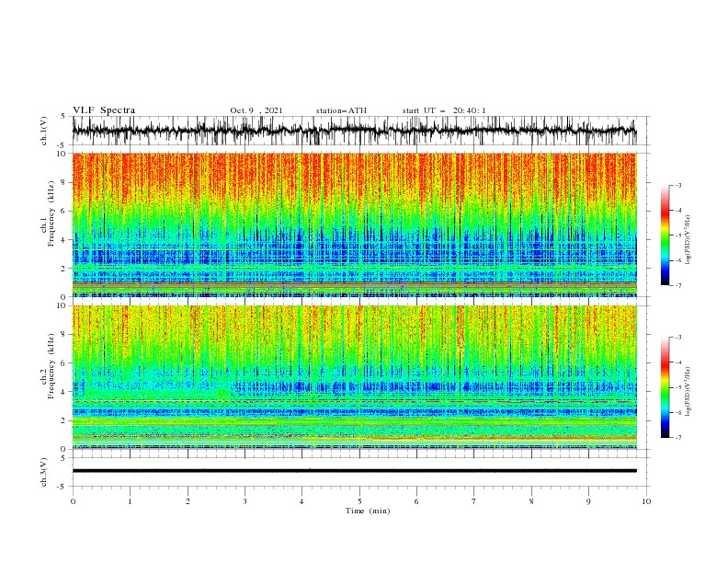Select the "start UT = 20:40: 1" label
Viewport: 728px width, 563px height.
444,110
